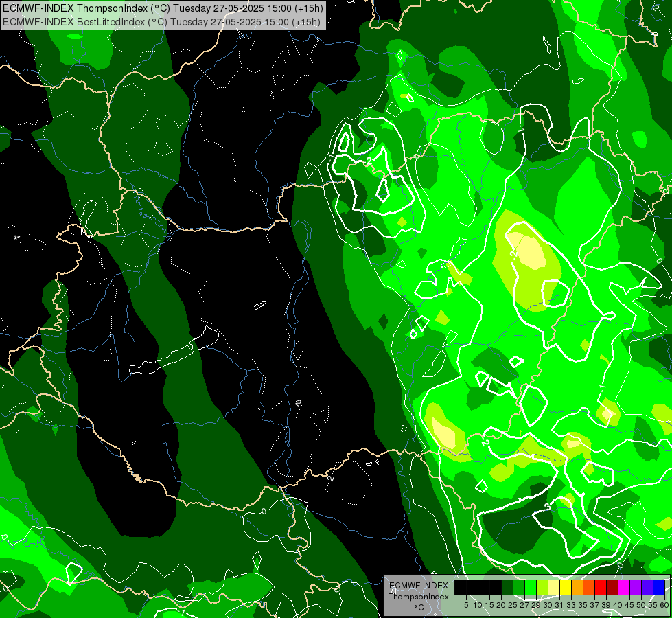The width and height of the screenshot is (672, 618).
Task: Pick the medium green 25–27 legend swatch
Action: tap(519, 587)
